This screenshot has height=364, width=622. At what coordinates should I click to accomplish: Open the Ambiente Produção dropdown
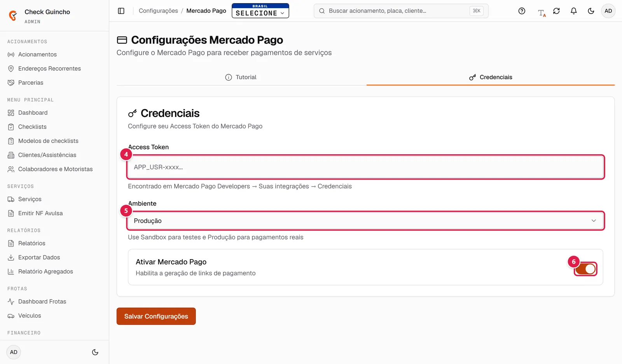[365, 221]
